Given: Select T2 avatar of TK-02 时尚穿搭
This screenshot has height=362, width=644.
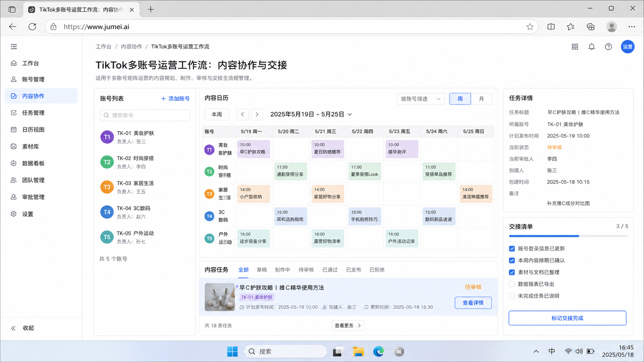Looking at the screenshot, I should click(107, 162).
